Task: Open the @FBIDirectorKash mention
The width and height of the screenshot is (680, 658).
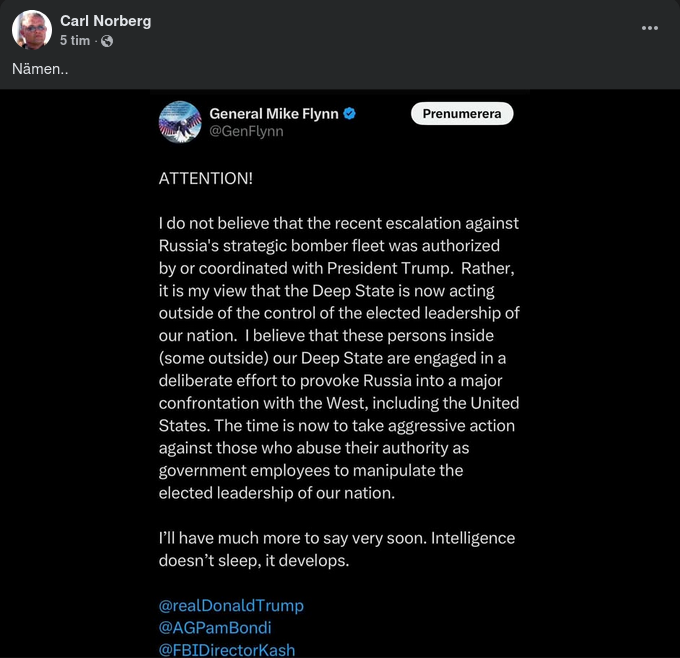Action: click(227, 649)
